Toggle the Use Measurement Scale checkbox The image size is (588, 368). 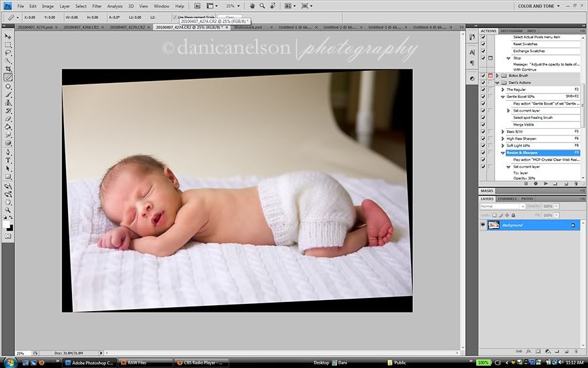(x=175, y=17)
